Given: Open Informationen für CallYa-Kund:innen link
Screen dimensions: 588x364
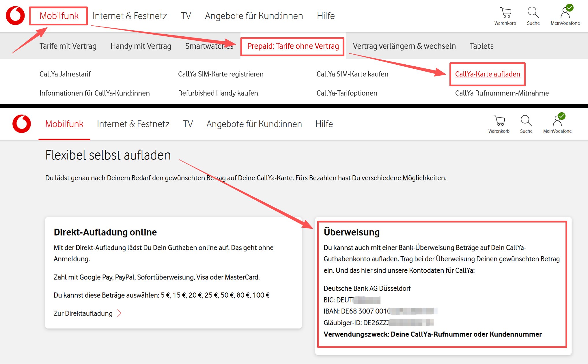Looking at the screenshot, I should 95,93.
